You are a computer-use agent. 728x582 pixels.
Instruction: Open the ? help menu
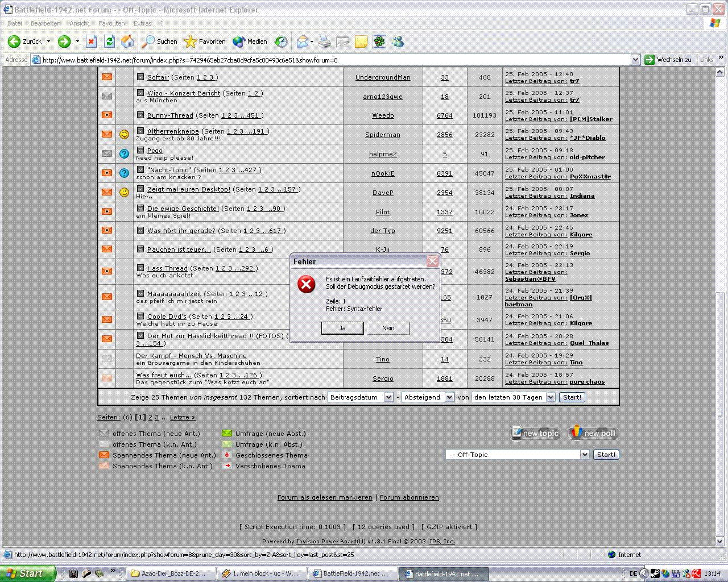coord(162,23)
